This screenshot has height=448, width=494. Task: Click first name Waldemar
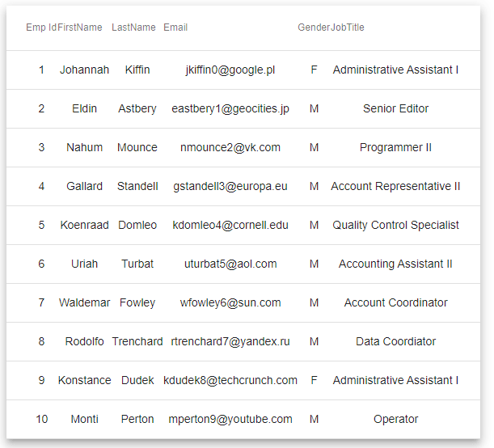click(x=84, y=302)
